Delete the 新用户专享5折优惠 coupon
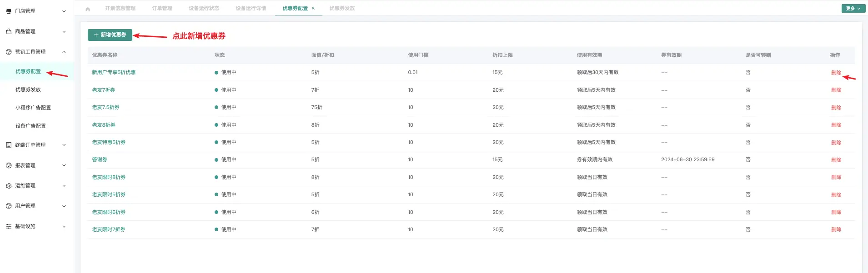Screen dimensions: 868x273 (x=836, y=73)
